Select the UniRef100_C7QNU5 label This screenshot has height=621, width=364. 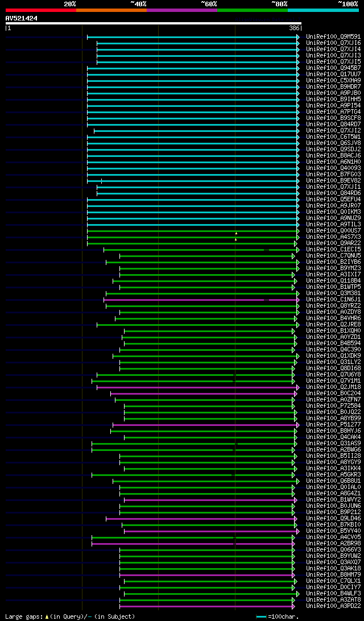333,256
